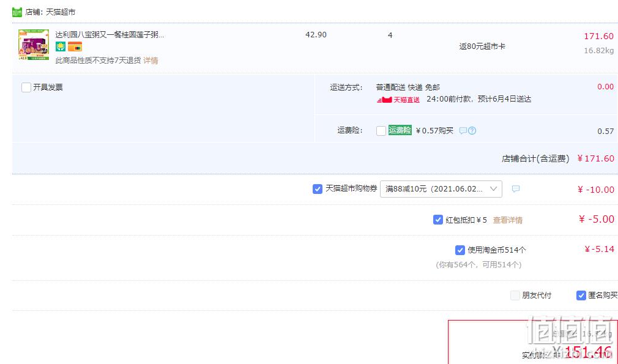The image size is (618, 364).
Task: Uncheck the 使用淘金币514个 checkbox
Action: (x=460, y=250)
